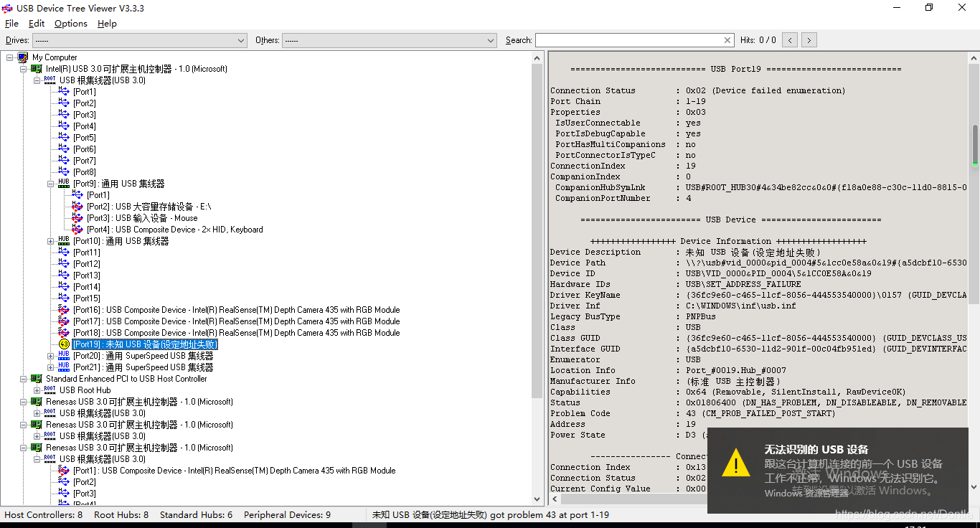The height and width of the screenshot is (528, 980).
Task: Collapse the Intel USB 3.0 host controller node
Action: pos(23,69)
